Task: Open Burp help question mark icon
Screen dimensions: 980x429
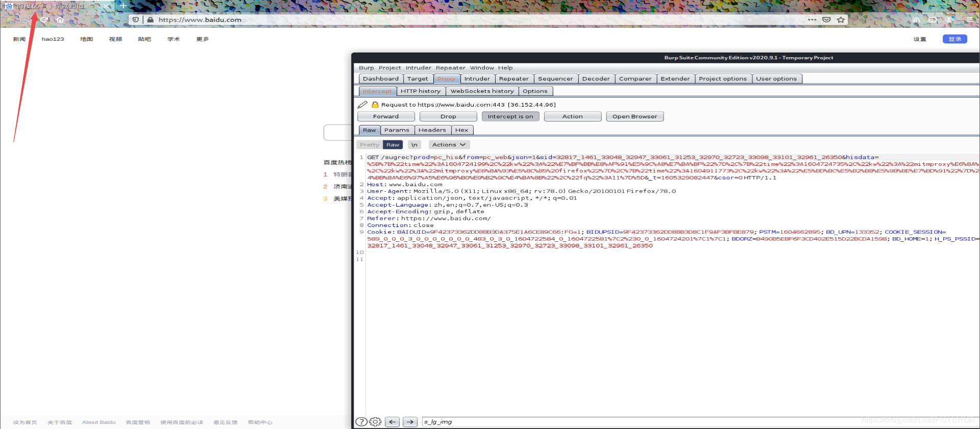Action: pyautogui.click(x=361, y=422)
